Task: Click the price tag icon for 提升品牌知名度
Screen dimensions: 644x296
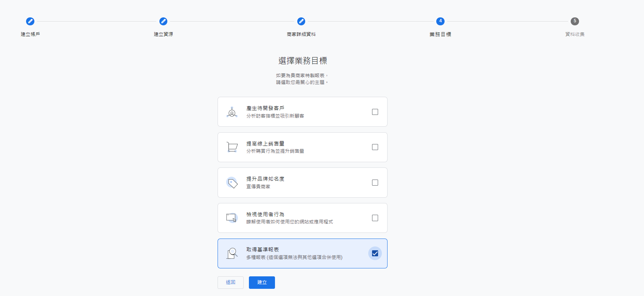Action: (232, 183)
